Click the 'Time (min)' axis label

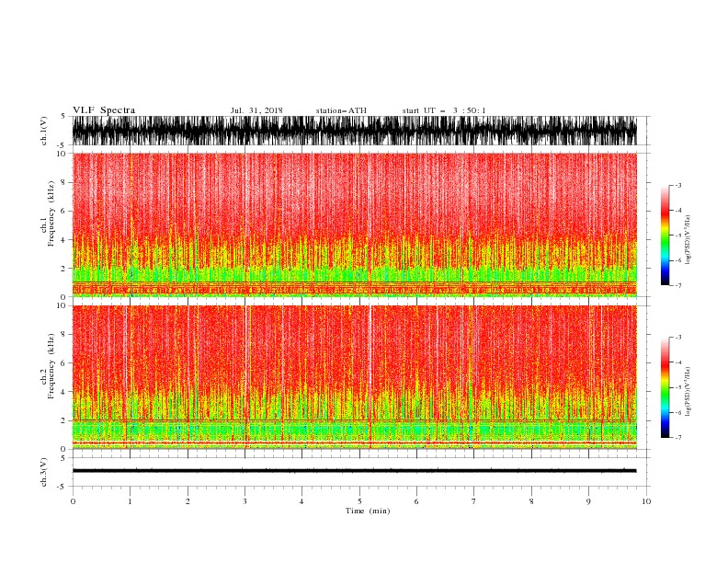[368, 511]
